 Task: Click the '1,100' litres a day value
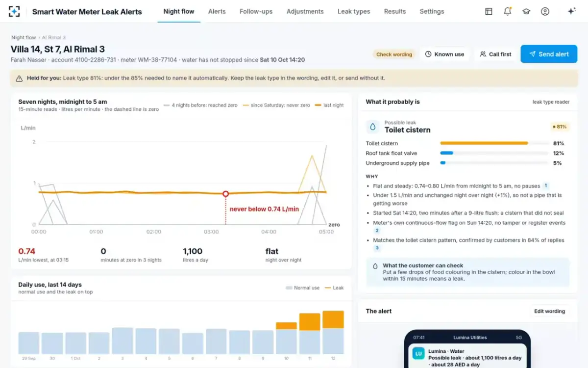[x=193, y=251]
